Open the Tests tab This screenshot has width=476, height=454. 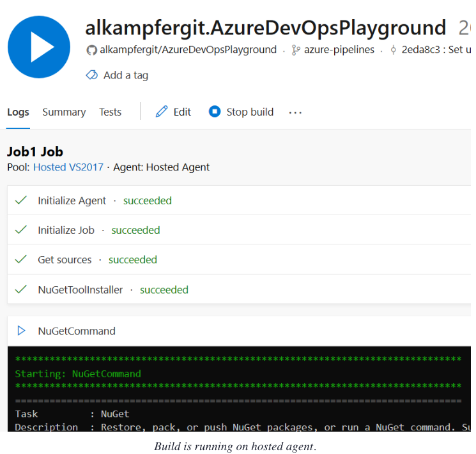(110, 112)
